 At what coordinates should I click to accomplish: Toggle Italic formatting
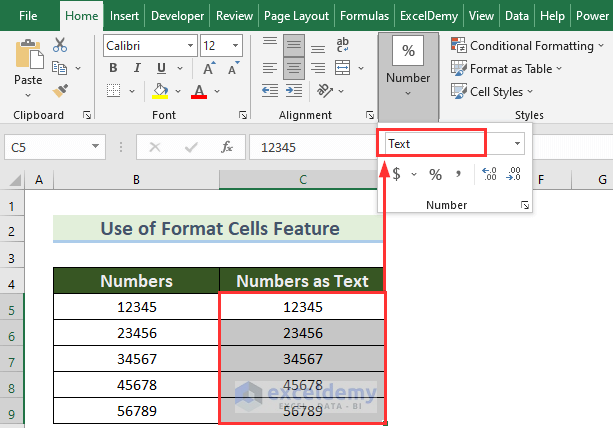point(135,68)
